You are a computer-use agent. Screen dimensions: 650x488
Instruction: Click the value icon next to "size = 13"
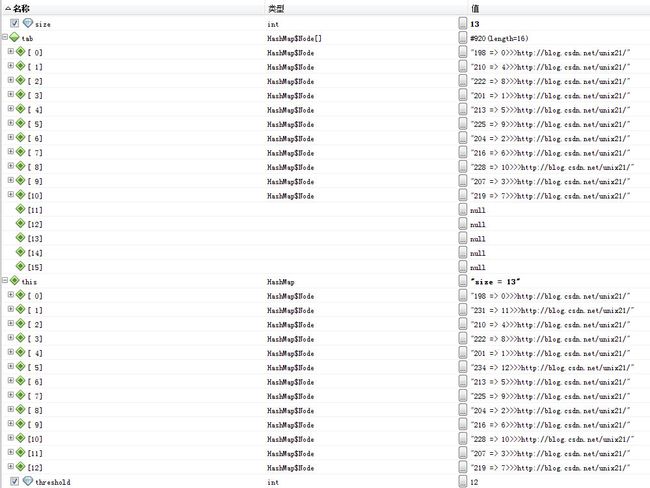click(x=462, y=282)
